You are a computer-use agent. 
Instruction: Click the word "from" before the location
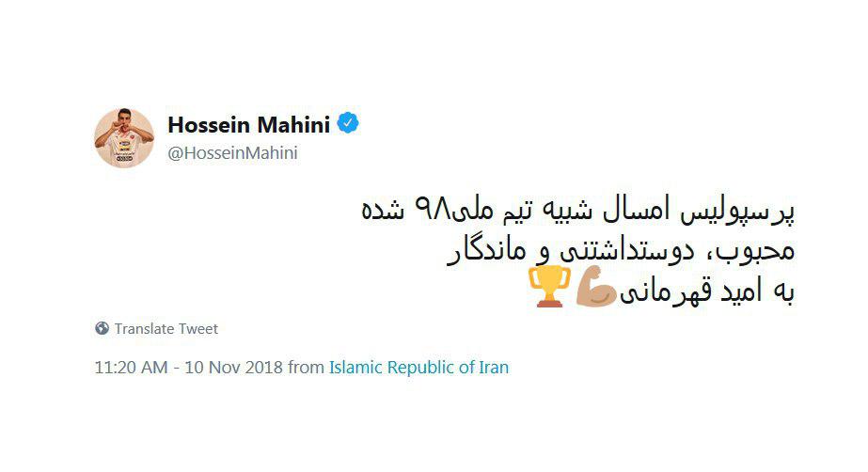click(306, 368)
